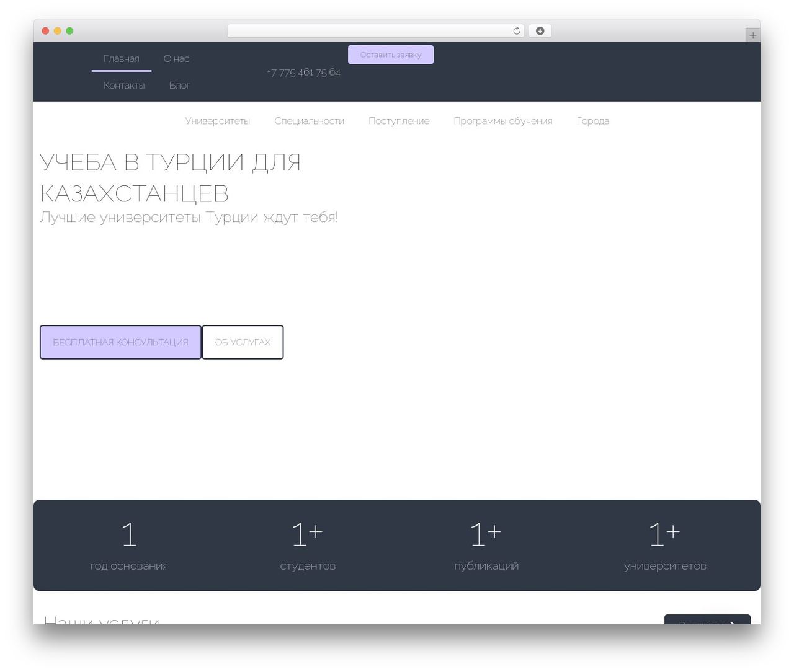The width and height of the screenshot is (794, 672).
Task: Visit the Блог section
Action: 179,86
